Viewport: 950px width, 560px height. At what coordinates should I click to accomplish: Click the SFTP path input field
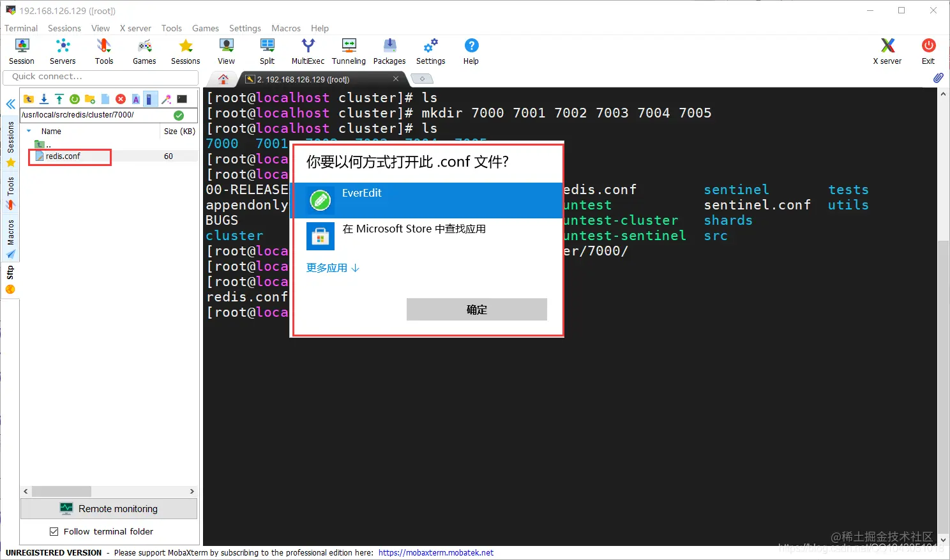coord(96,115)
